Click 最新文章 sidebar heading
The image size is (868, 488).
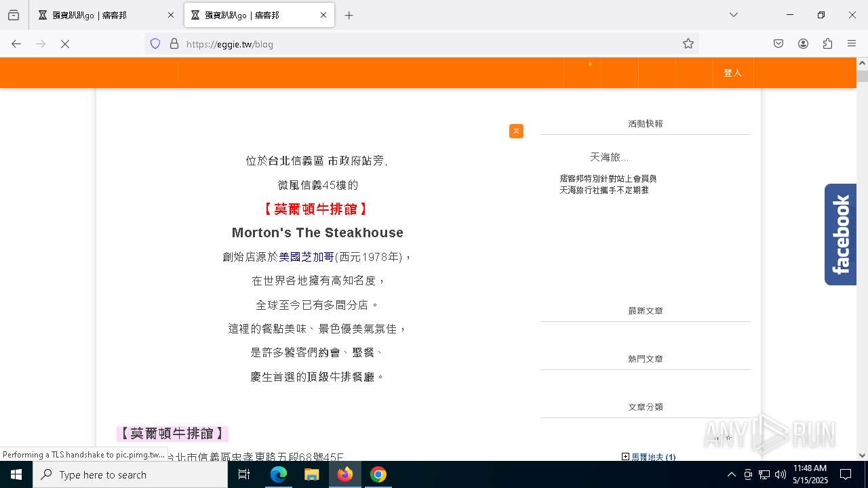(645, 310)
